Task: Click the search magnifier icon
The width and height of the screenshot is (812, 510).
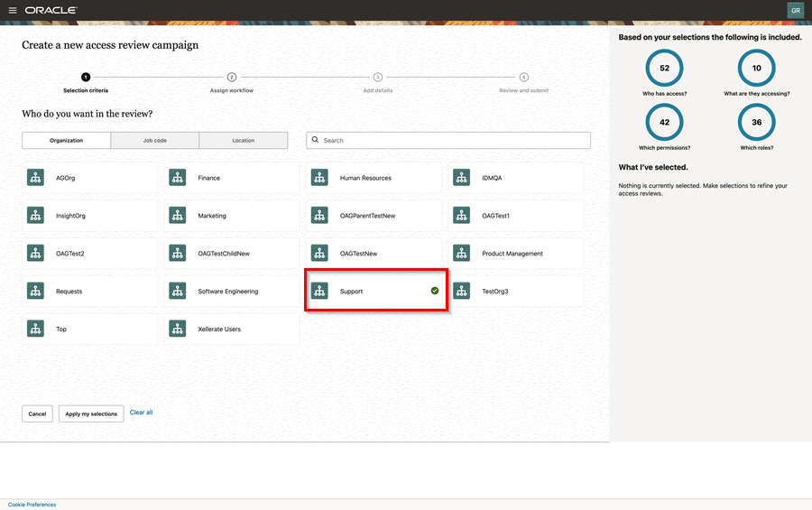Action: click(315, 140)
